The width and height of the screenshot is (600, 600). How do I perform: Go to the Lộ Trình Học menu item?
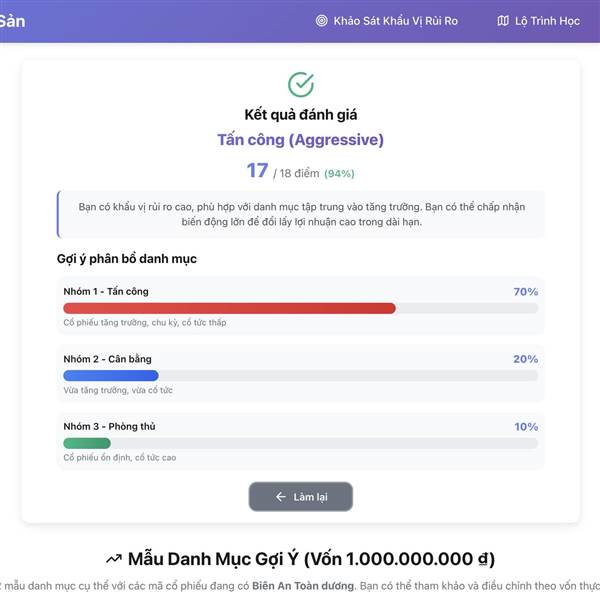tap(547, 20)
